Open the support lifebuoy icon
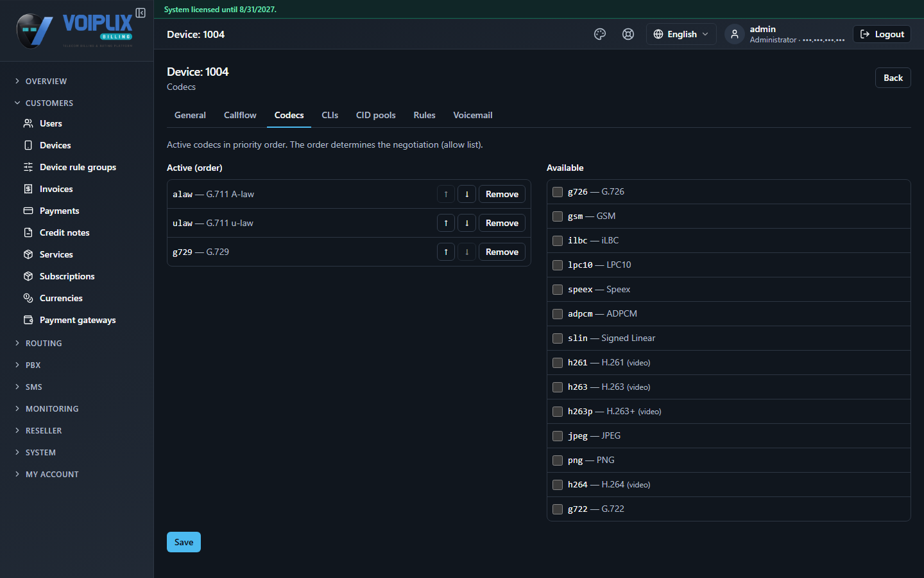The width and height of the screenshot is (924, 578). [x=628, y=34]
